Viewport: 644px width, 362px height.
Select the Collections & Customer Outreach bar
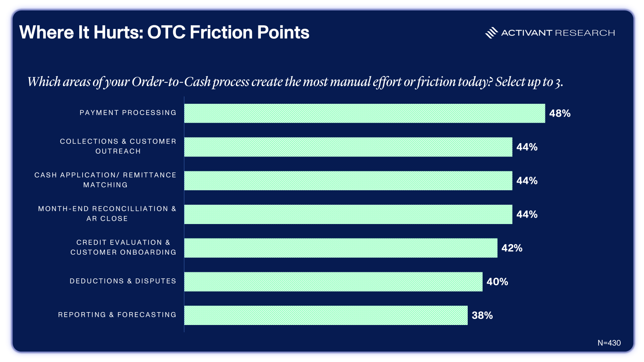[348, 147]
